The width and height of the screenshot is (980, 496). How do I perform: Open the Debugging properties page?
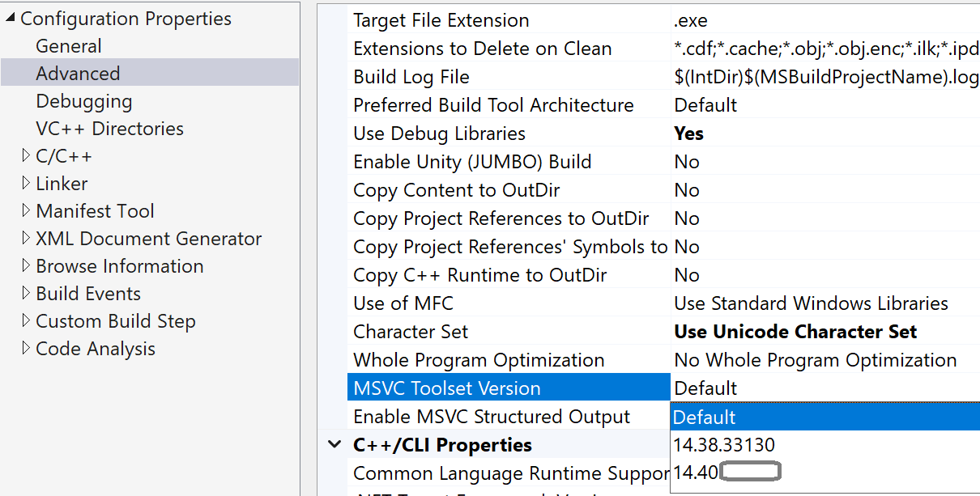pos(84,101)
